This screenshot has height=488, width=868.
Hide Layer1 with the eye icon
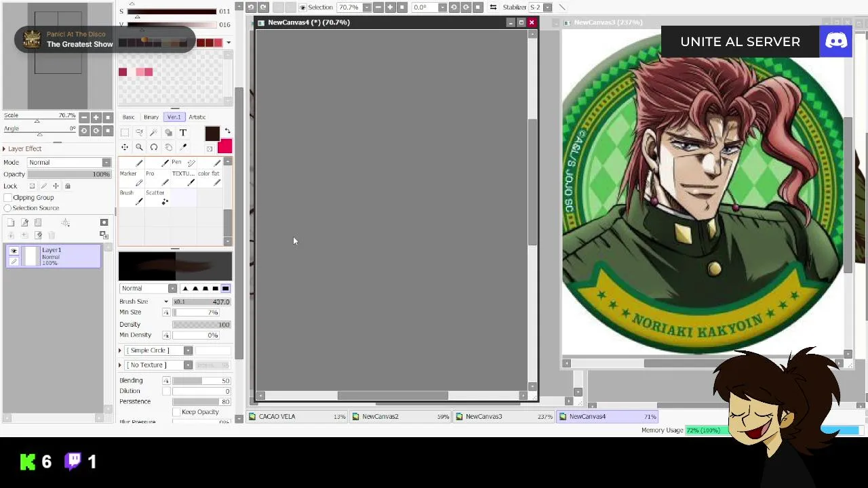14,251
